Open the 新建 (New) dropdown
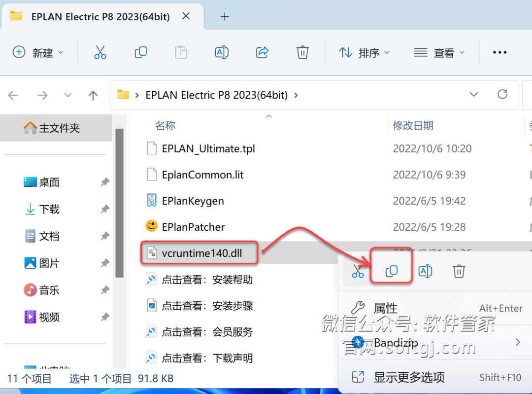 tap(38, 52)
